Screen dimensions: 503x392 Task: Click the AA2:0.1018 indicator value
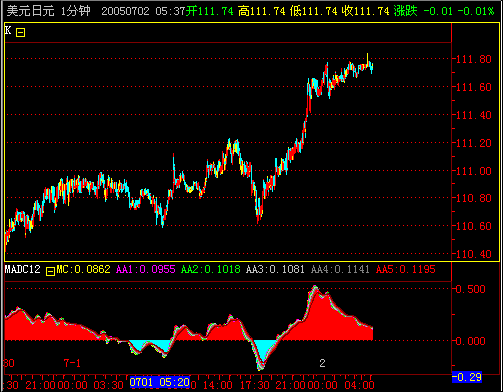(211, 269)
